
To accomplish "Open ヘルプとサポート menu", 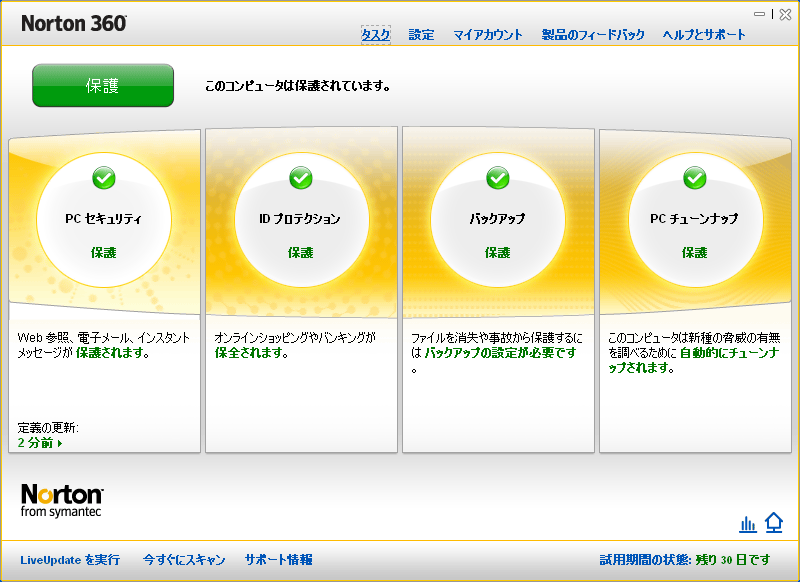I will [704, 35].
